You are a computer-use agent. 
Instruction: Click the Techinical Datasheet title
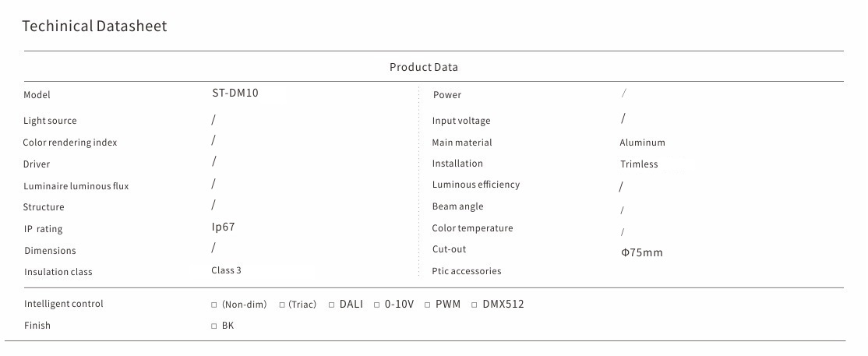click(94, 26)
